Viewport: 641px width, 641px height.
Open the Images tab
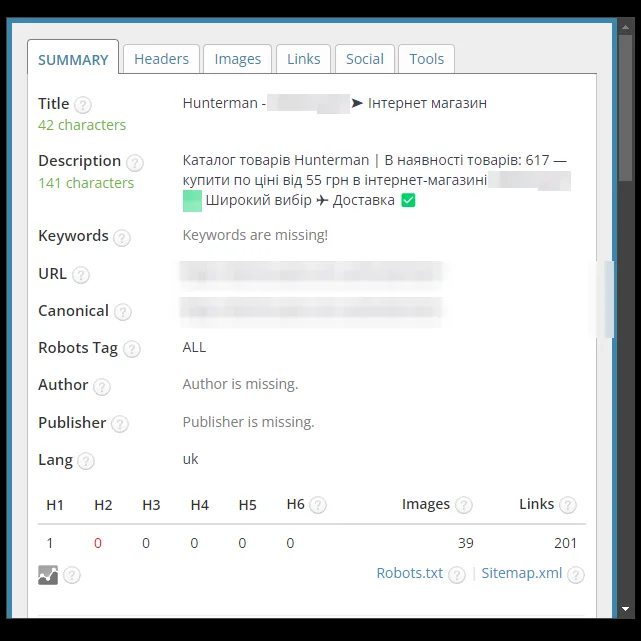238,59
